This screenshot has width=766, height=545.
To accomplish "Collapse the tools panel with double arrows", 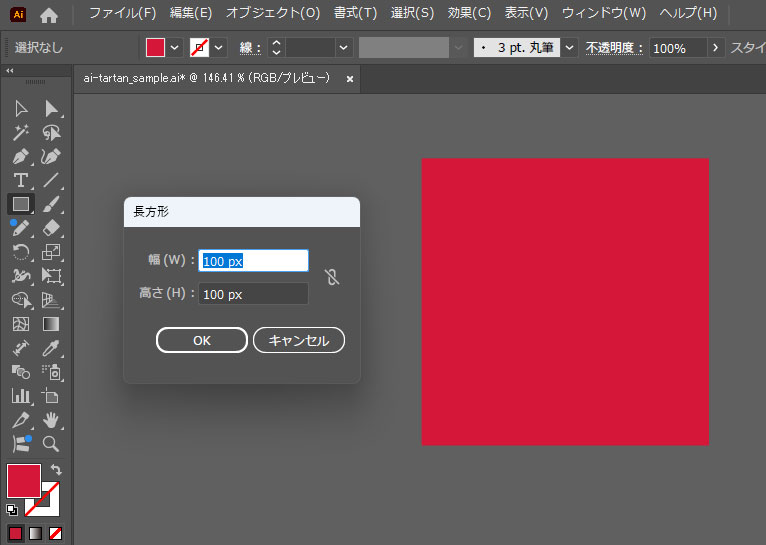I will (10, 71).
